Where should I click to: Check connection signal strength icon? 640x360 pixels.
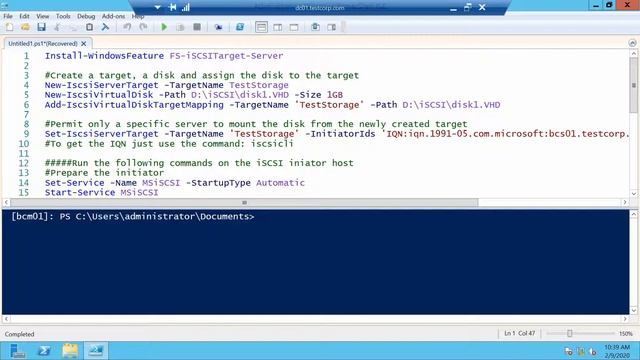186,7
